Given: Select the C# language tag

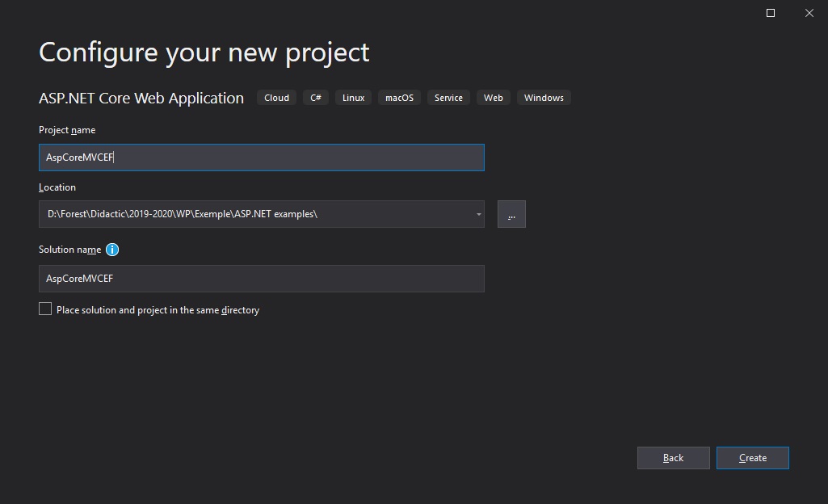Looking at the screenshot, I should click(316, 98).
